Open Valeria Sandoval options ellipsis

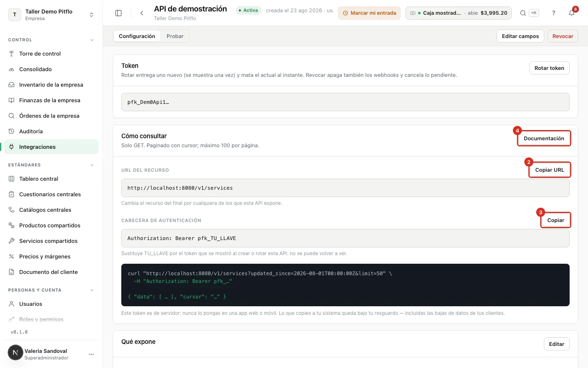point(91,354)
